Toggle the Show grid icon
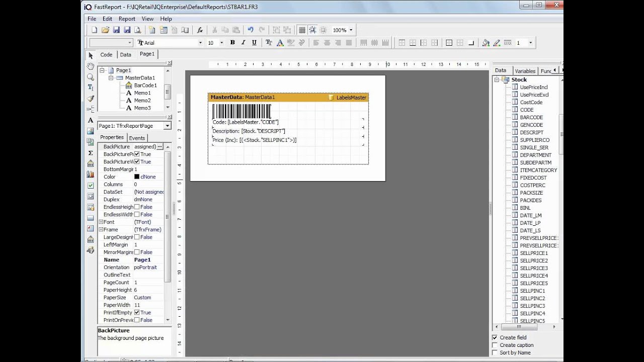The width and height of the screenshot is (644, 362). pyautogui.click(x=302, y=30)
